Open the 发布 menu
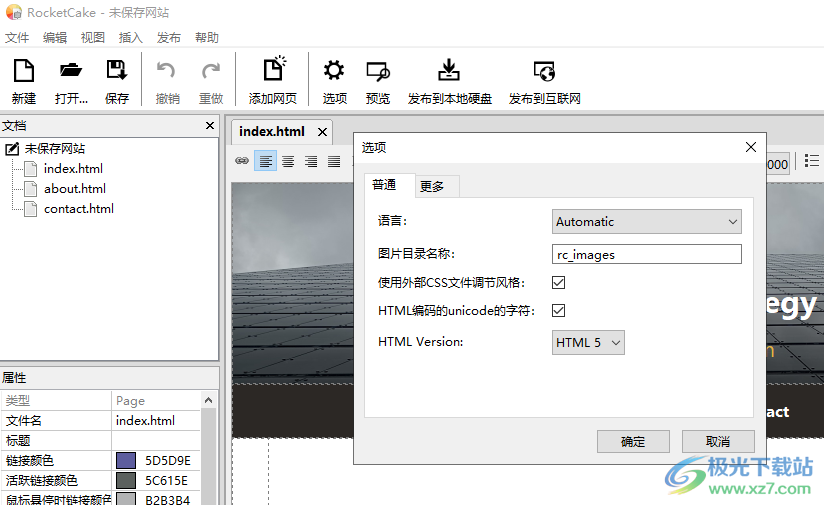Screen dimensions: 824x505 click(169, 38)
